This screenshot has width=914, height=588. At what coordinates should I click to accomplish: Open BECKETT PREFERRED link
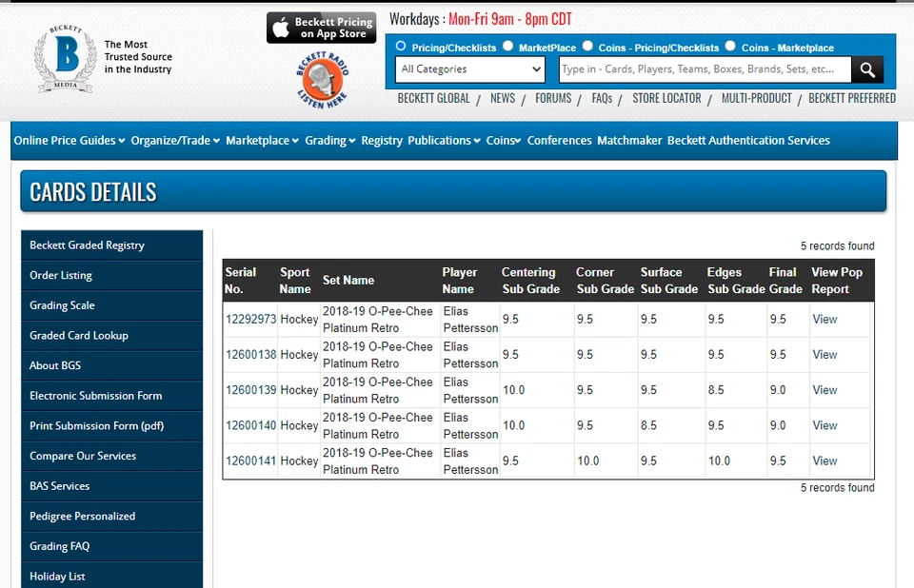tap(852, 98)
